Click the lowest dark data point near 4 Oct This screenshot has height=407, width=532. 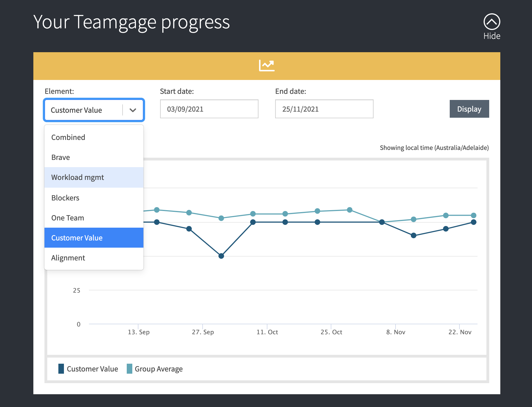pyautogui.click(x=221, y=256)
